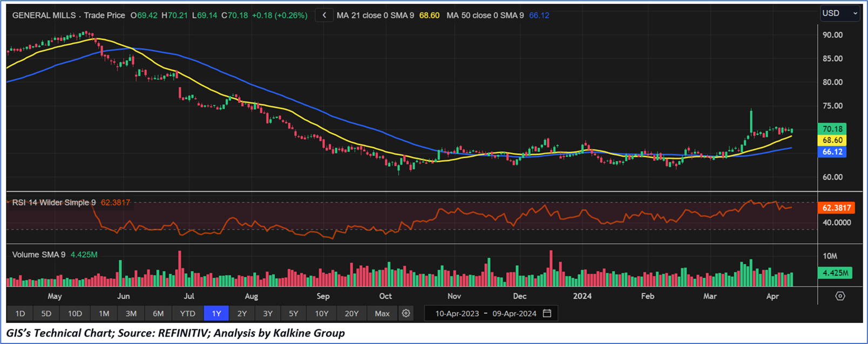Click the yellow 68.60 value in legend
868x344 pixels.
click(429, 15)
